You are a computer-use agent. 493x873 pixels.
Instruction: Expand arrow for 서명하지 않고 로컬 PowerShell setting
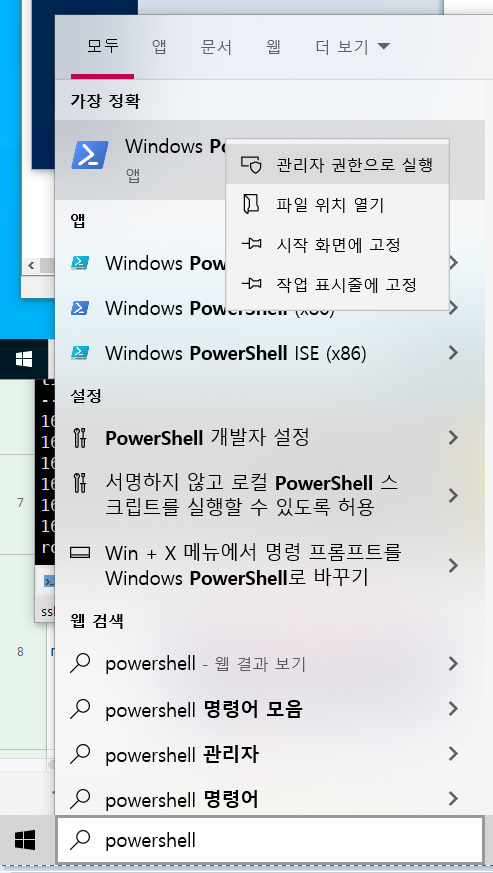click(x=453, y=495)
